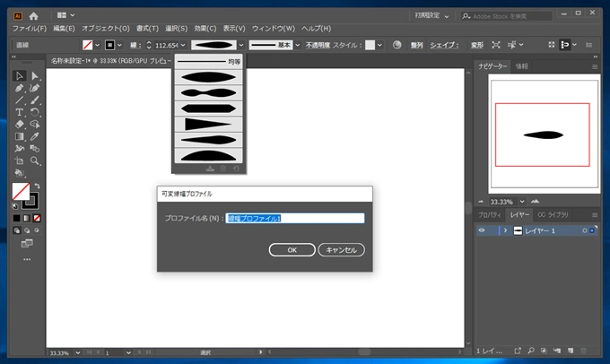
Task: Click the Home icon
Action: (x=34, y=16)
